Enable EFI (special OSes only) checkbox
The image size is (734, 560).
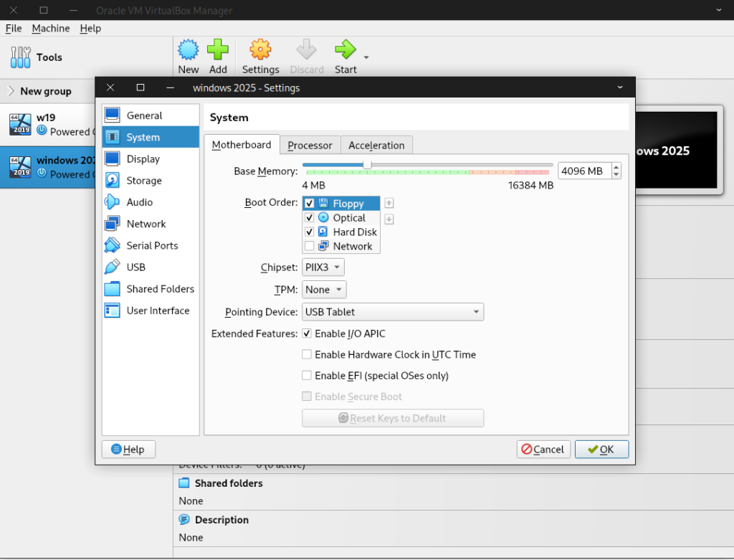click(x=307, y=376)
